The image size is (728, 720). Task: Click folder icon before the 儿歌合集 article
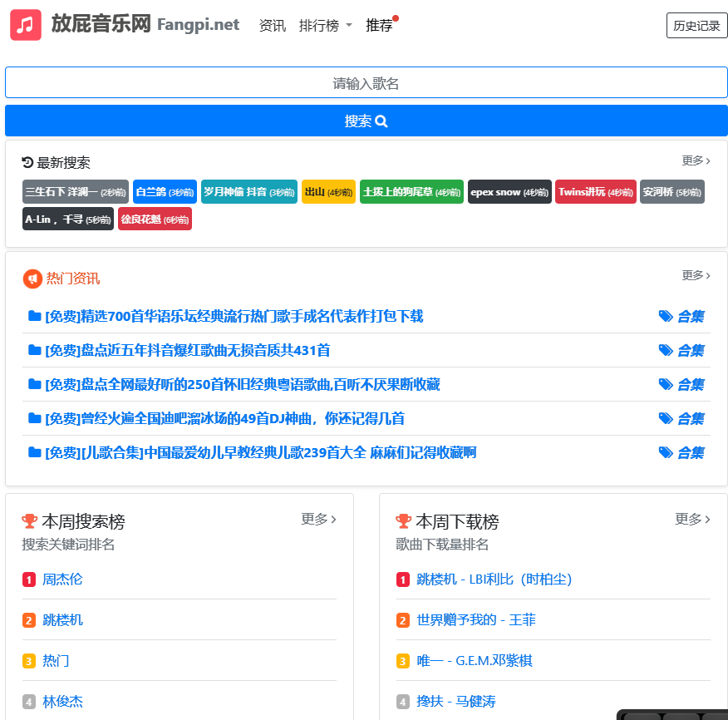click(35, 452)
